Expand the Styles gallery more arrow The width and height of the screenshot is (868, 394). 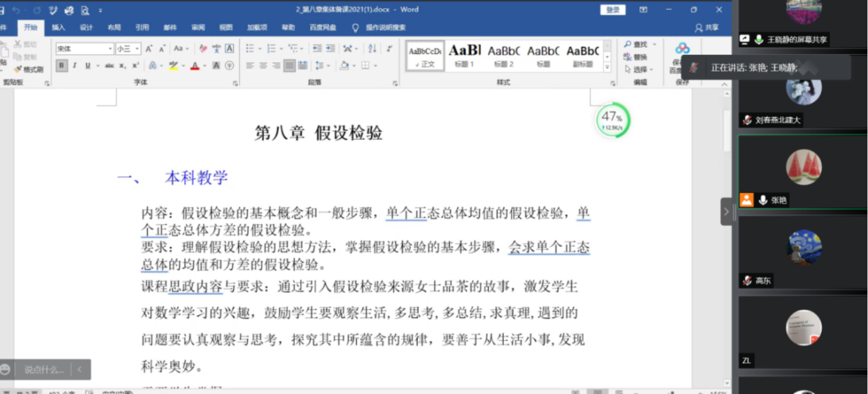pos(607,68)
